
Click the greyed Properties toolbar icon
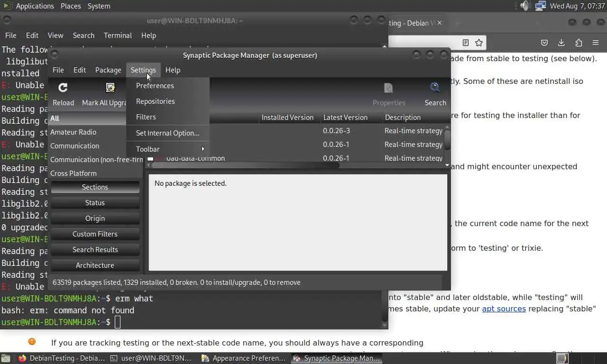pos(388,88)
